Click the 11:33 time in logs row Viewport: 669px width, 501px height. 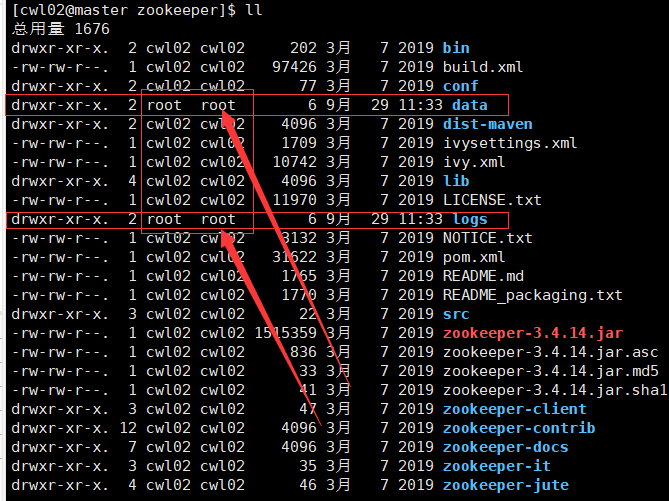pos(421,219)
